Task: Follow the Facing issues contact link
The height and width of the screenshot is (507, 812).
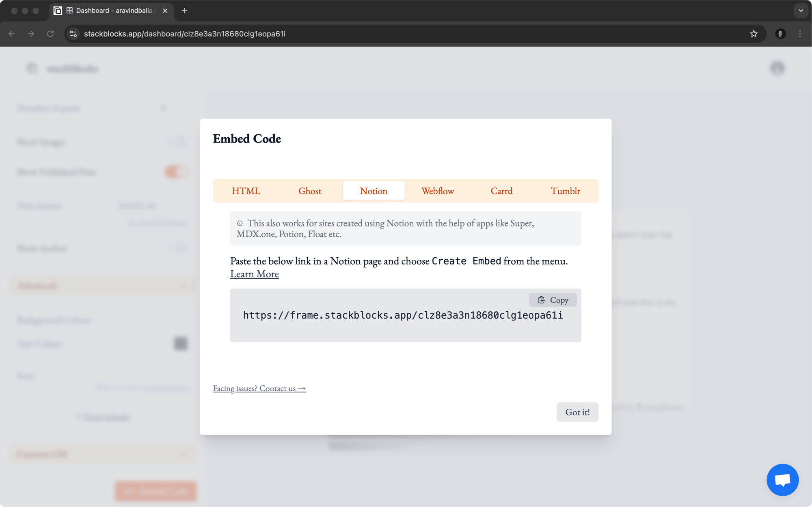Action: 259,388
